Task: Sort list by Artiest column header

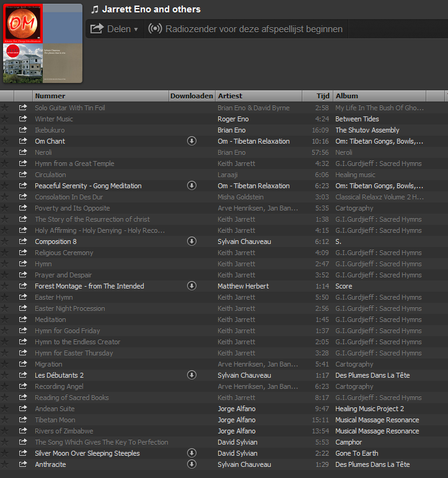Action: coord(257,96)
